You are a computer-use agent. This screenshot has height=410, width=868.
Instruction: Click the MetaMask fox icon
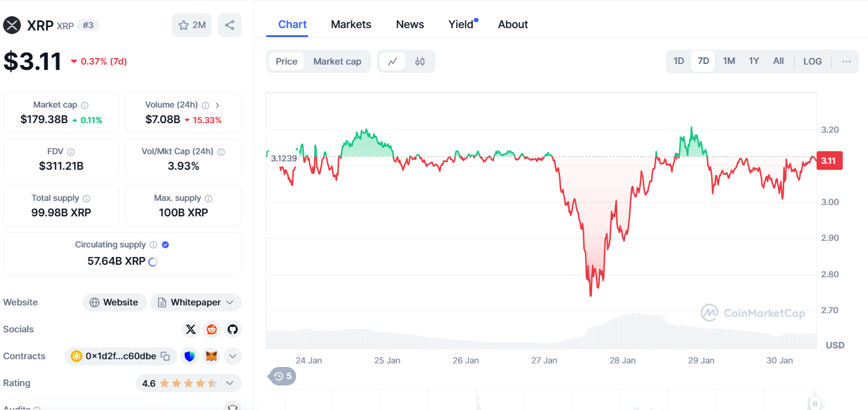[212, 356]
